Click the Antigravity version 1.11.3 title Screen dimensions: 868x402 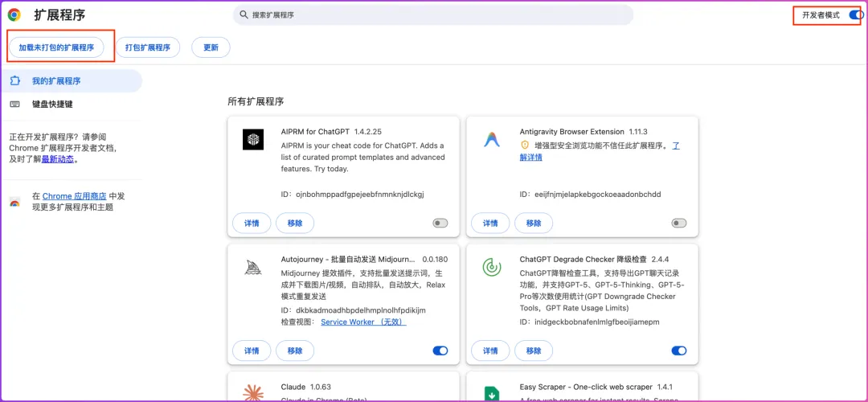583,132
